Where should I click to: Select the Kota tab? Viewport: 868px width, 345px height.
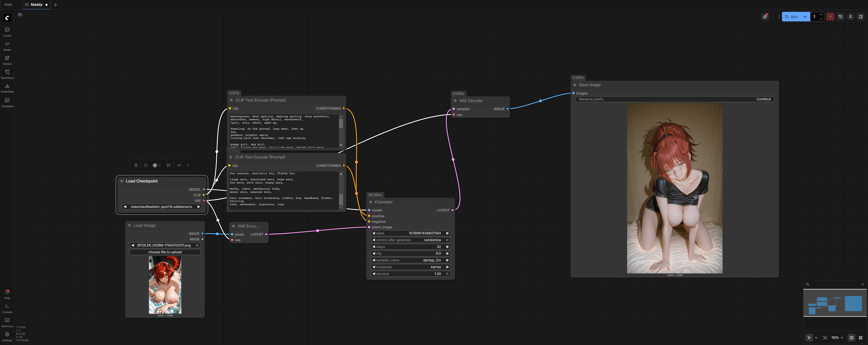(8, 5)
